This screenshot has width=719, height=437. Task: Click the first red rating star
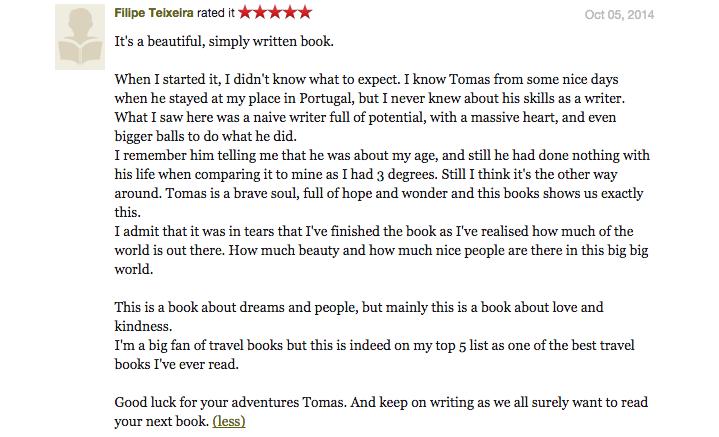pyautogui.click(x=245, y=12)
